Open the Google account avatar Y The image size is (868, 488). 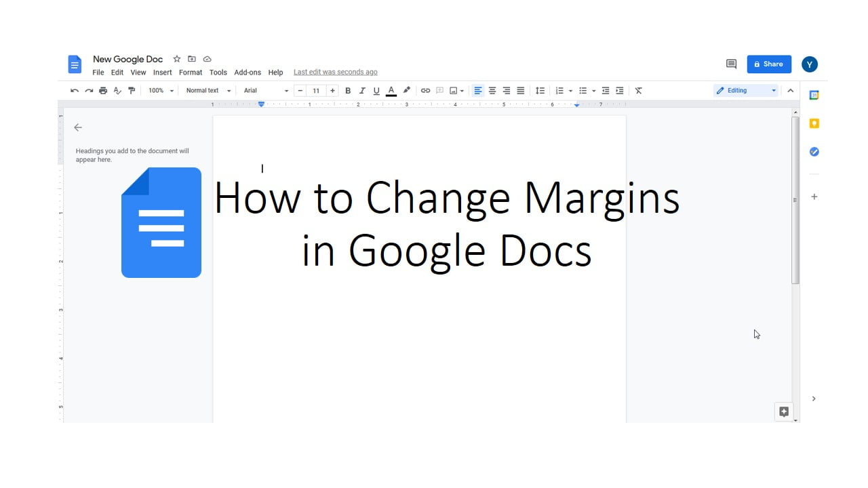pyautogui.click(x=810, y=64)
